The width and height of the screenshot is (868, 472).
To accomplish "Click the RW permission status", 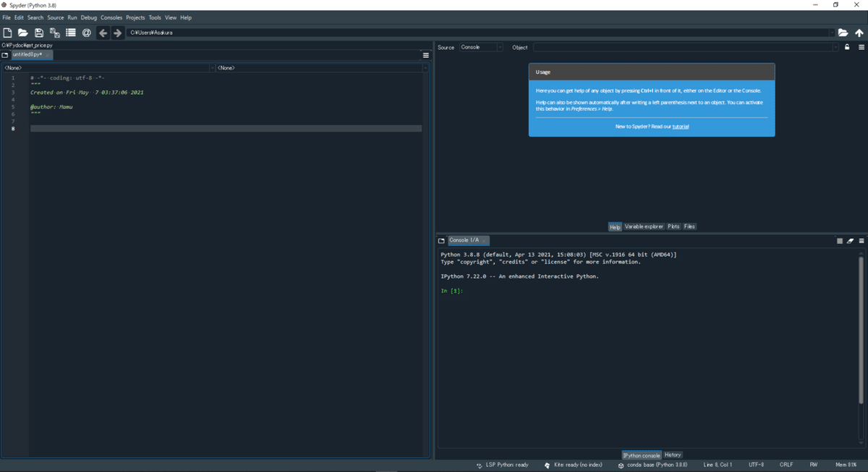I will (814, 465).
